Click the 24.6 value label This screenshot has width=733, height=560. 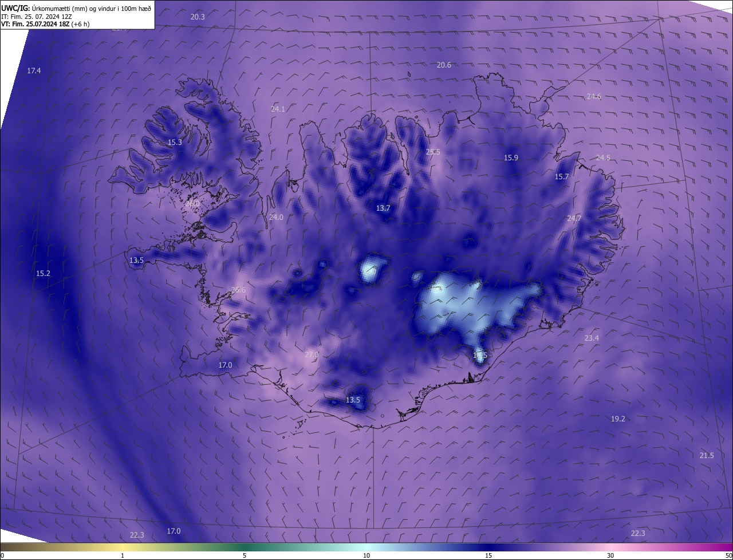click(594, 97)
